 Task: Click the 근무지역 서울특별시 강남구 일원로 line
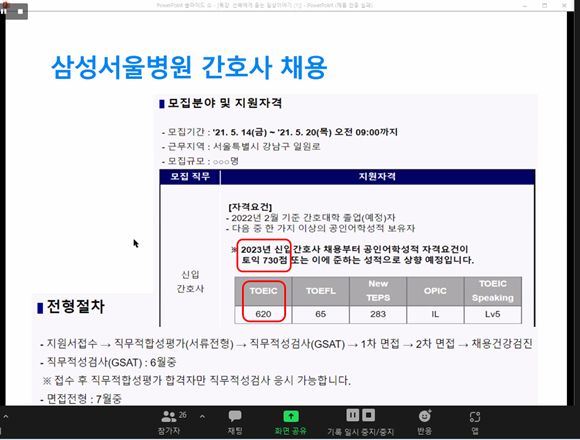coord(241,146)
